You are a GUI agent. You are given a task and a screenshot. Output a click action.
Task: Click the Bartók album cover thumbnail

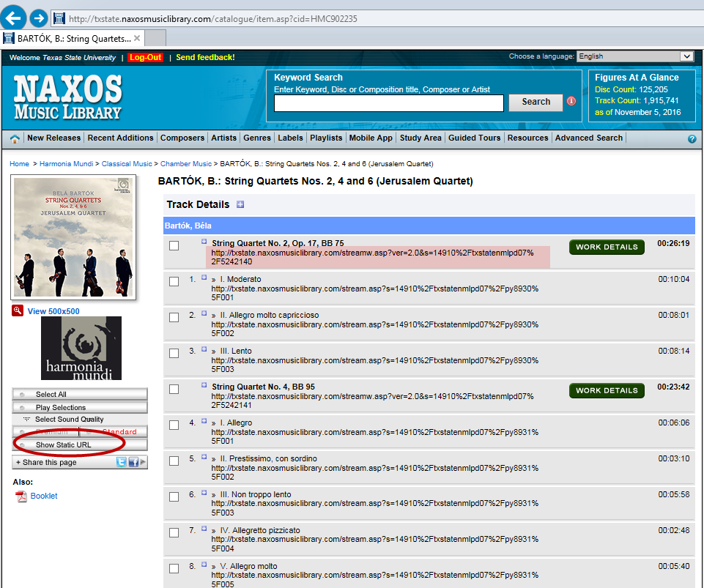pyautogui.click(x=73, y=237)
